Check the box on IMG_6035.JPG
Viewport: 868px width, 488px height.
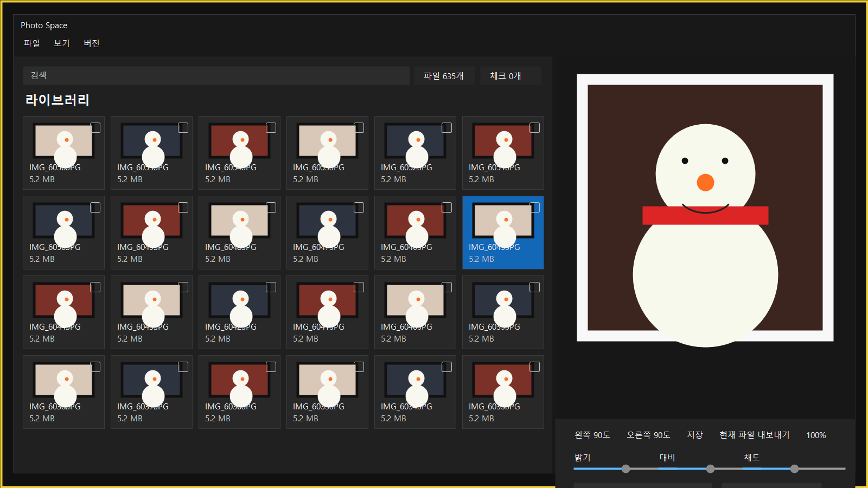(x=359, y=367)
